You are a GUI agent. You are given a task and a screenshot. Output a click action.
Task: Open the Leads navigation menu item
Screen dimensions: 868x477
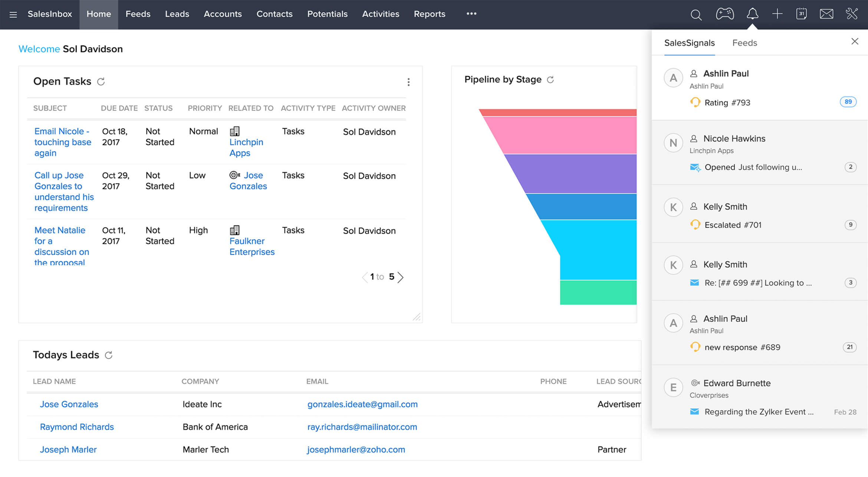click(x=177, y=13)
